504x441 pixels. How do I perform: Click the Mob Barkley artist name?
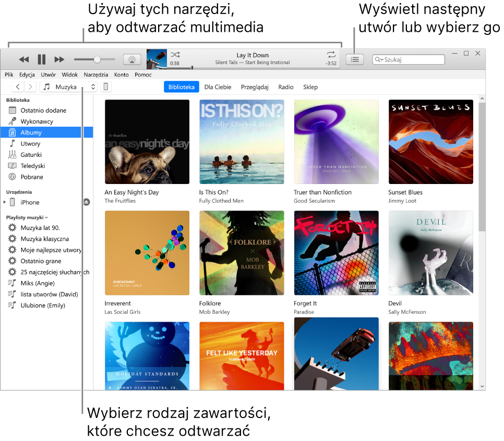click(214, 312)
